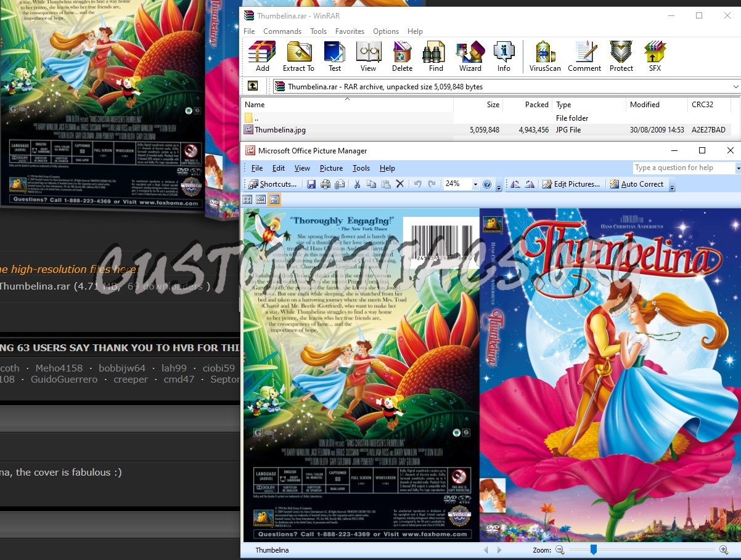The height and width of the screenshot is (560, 741).
Task: Open the WinRAR Options menu
Action: (386, 31)
